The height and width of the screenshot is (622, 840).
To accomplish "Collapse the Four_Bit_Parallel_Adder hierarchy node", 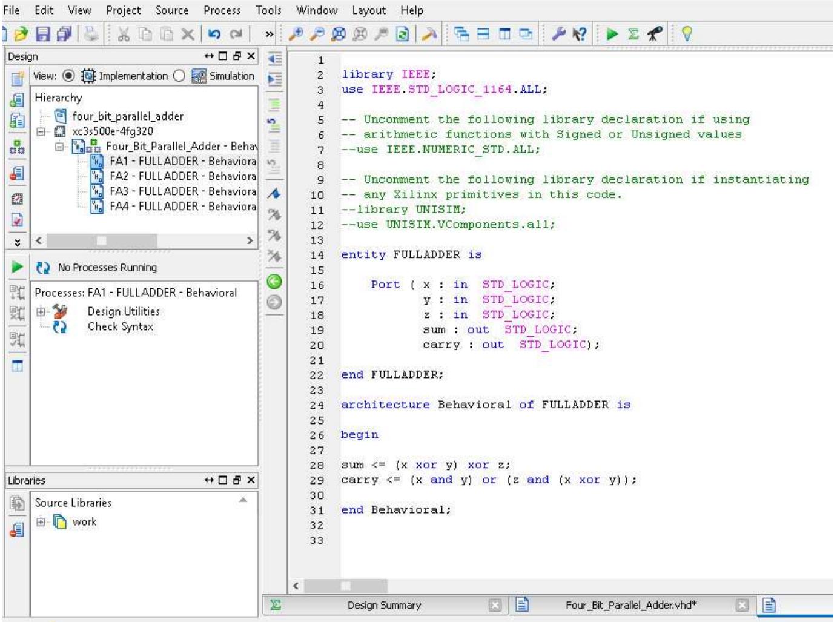I will 59,147.
